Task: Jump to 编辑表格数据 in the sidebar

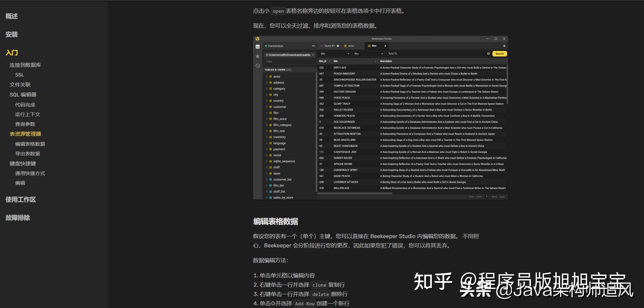Action: [x=30, y=144]
